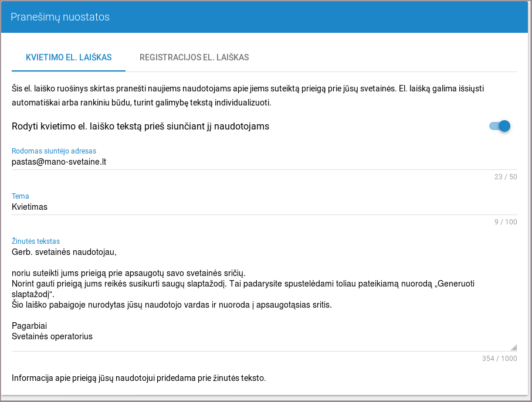
Task: Click the 'Žinutės tekstas' field label
Action: click(x=36, y=241)
